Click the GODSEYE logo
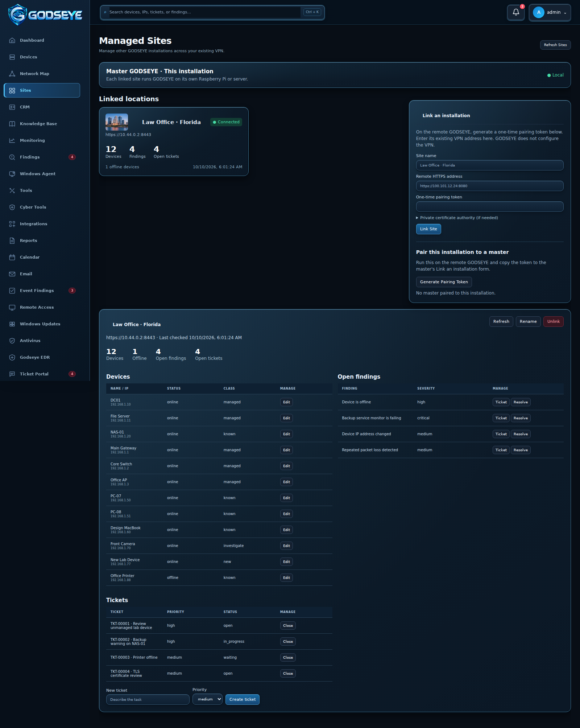 click(45, 15)
